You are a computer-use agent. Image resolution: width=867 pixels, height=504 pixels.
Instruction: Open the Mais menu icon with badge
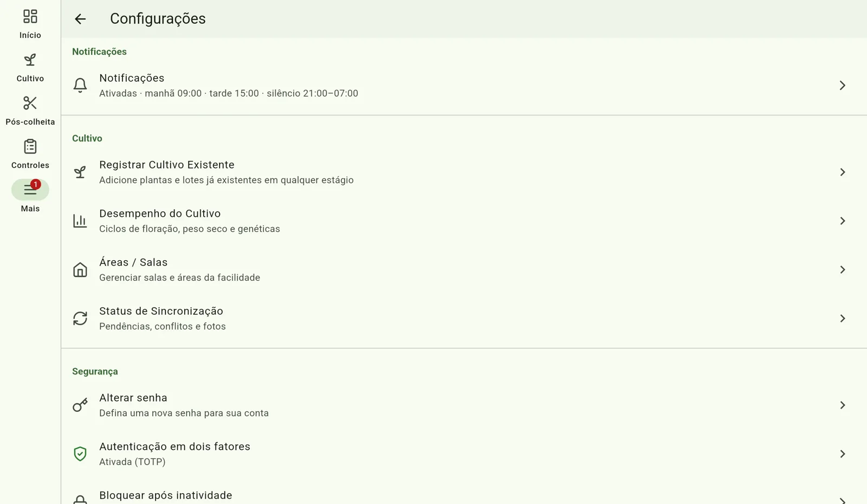30,190
